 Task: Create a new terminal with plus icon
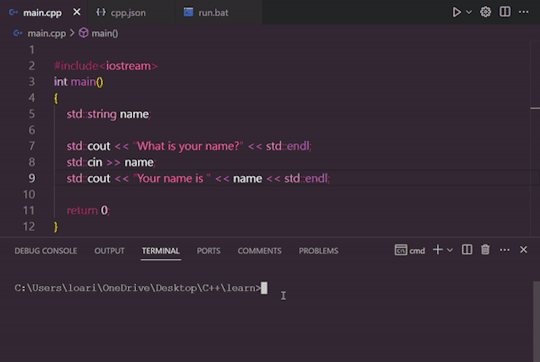438,250
